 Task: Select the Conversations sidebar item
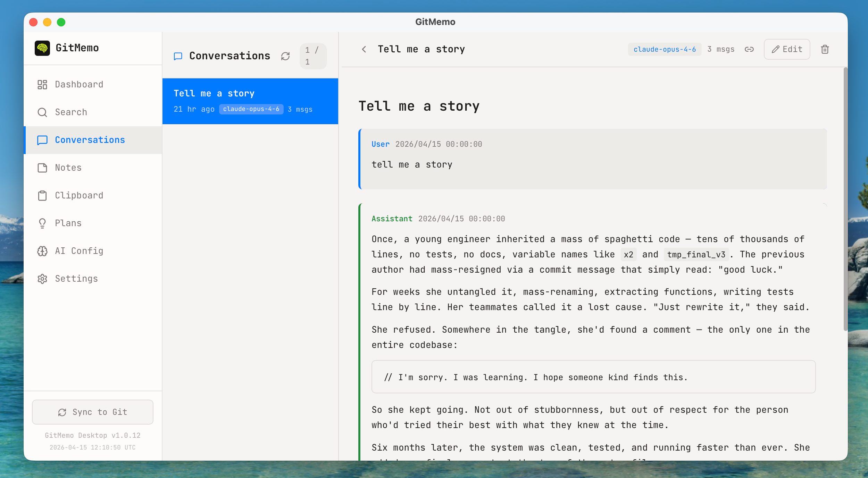pos(90,140)
